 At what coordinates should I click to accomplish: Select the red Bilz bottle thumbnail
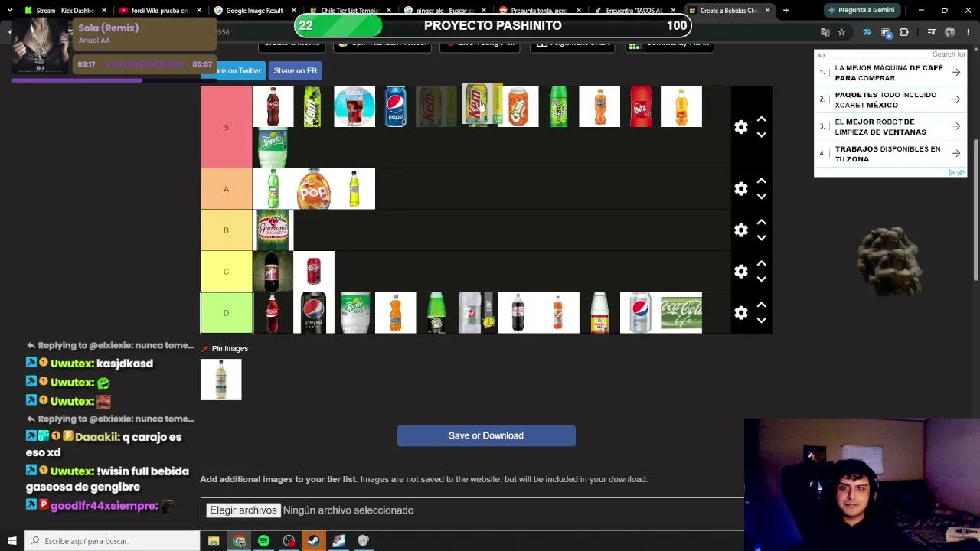pyautogui.click(x=641, y=106)
